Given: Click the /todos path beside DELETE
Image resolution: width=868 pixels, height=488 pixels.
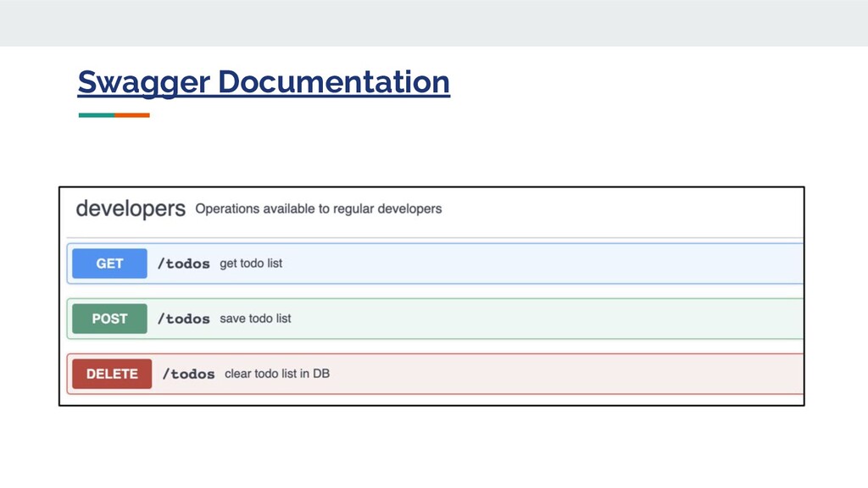Looking at the screenshot, I should (189, 374).
